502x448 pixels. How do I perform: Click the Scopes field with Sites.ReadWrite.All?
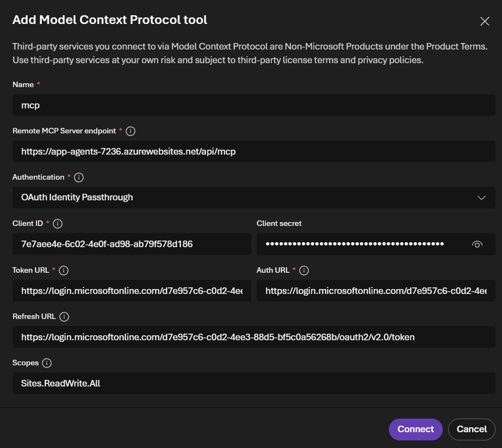click(253, 383)
